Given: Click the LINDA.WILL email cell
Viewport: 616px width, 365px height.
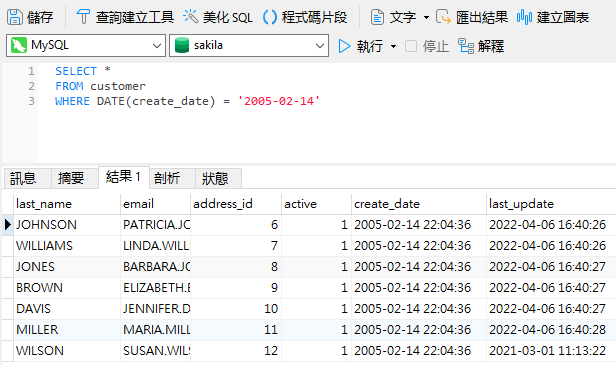Looking at the screenshot, I should pos(155,246).
